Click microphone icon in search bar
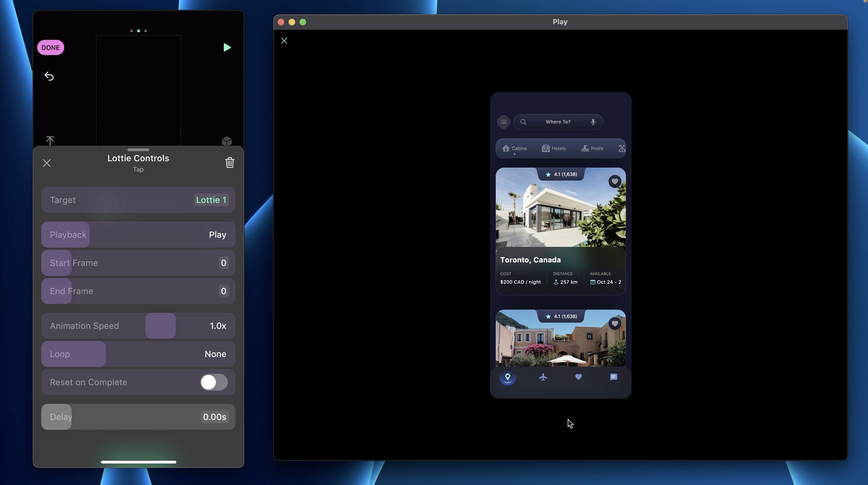 pos(593,122)
